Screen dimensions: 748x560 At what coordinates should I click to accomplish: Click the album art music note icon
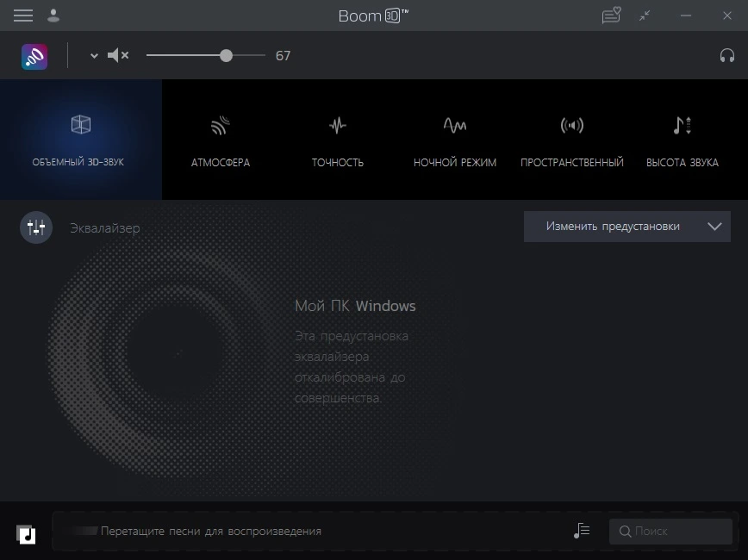[x=26, y=534]
